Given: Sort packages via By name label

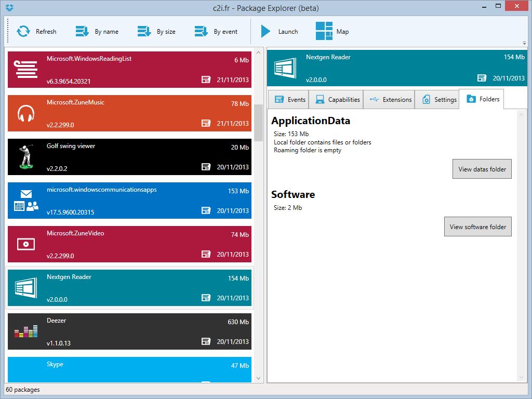Looking at the screenshot, I should click(107, 32).
